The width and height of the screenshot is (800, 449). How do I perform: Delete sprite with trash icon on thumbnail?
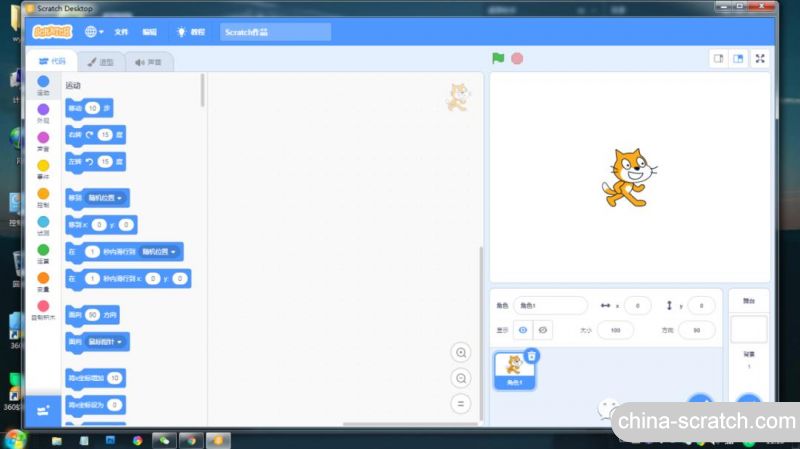[x=532, y=355]
